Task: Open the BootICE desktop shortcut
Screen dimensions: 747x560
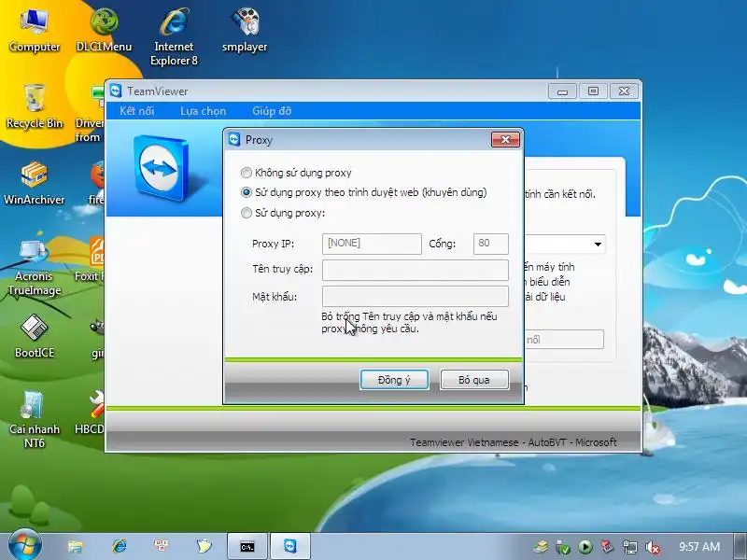Action: (35, 336)
